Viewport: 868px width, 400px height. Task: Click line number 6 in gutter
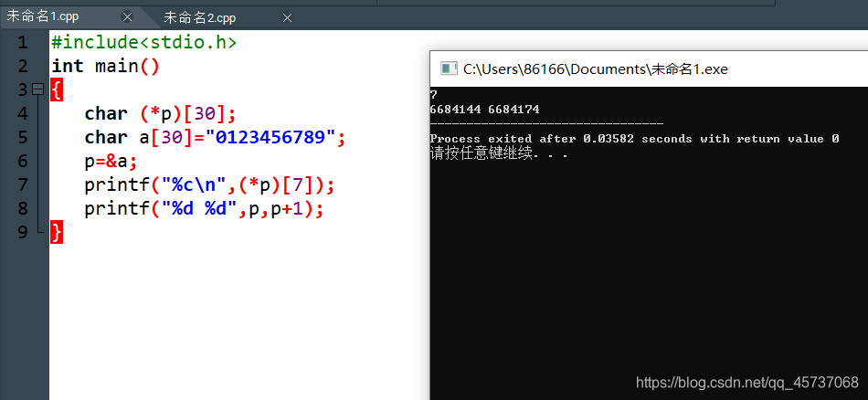(x=22, y=161)
